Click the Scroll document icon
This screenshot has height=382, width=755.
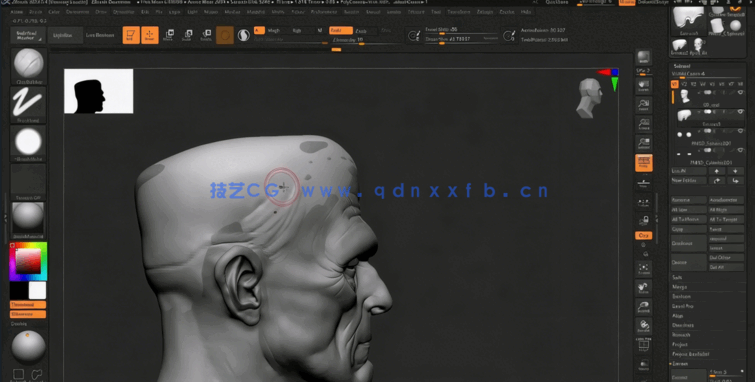(644, 87)
